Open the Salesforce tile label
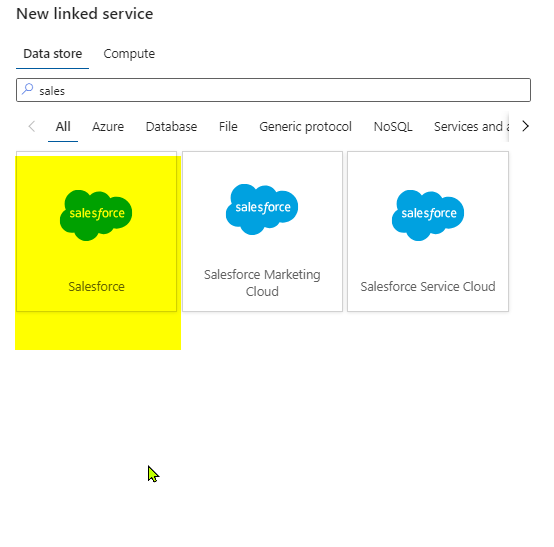 coord(96,286)
